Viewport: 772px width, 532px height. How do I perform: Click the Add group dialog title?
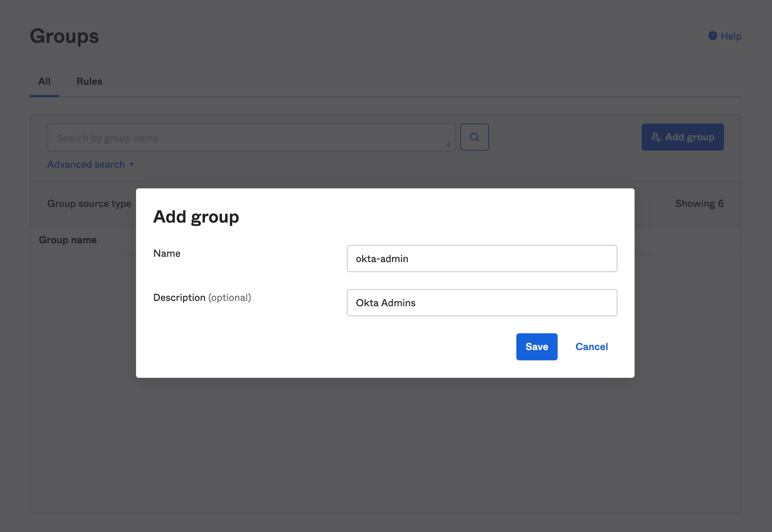pos(196,216)
